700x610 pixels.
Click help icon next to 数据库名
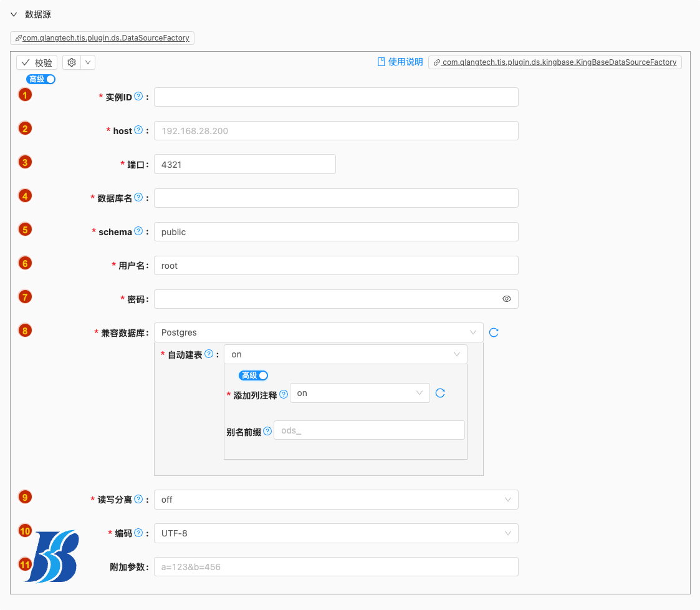[138, 198]
